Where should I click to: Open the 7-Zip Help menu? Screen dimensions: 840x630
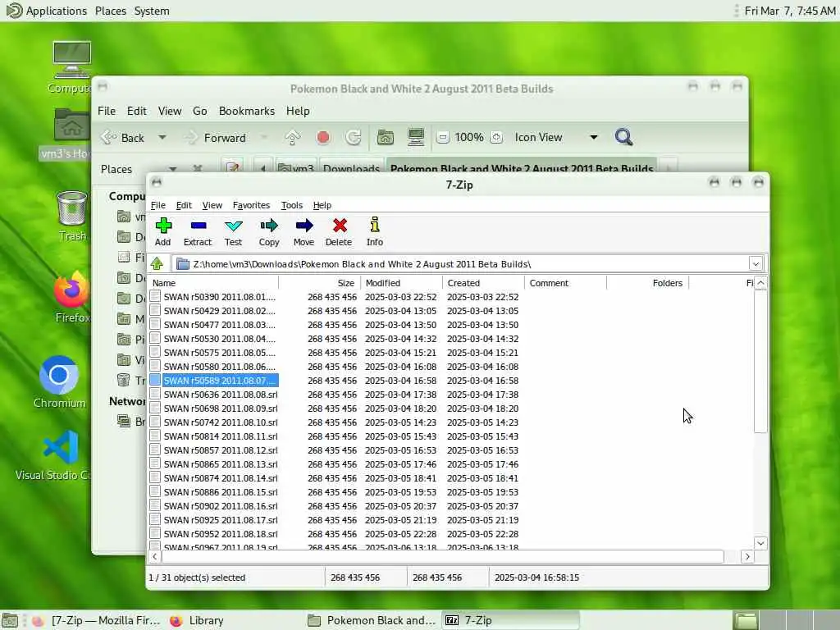coord(322,205)
